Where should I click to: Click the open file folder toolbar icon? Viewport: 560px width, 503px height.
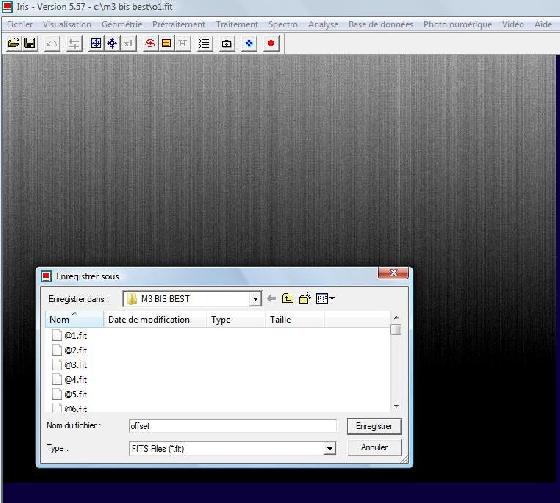(14, 43)
